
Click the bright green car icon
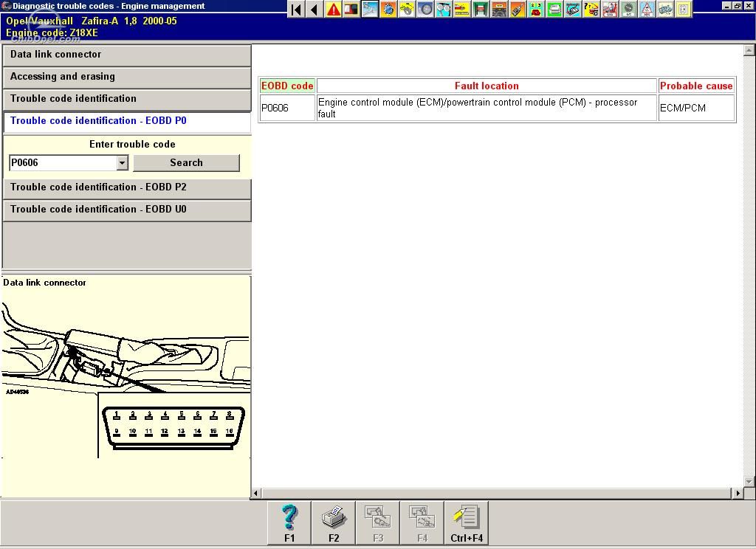tap(554, 9)
